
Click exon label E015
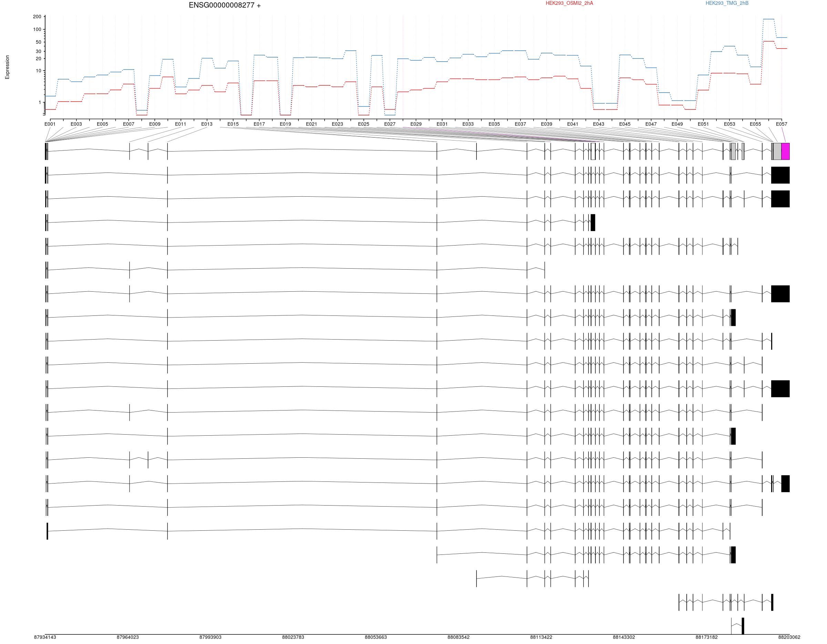point(233,124)
